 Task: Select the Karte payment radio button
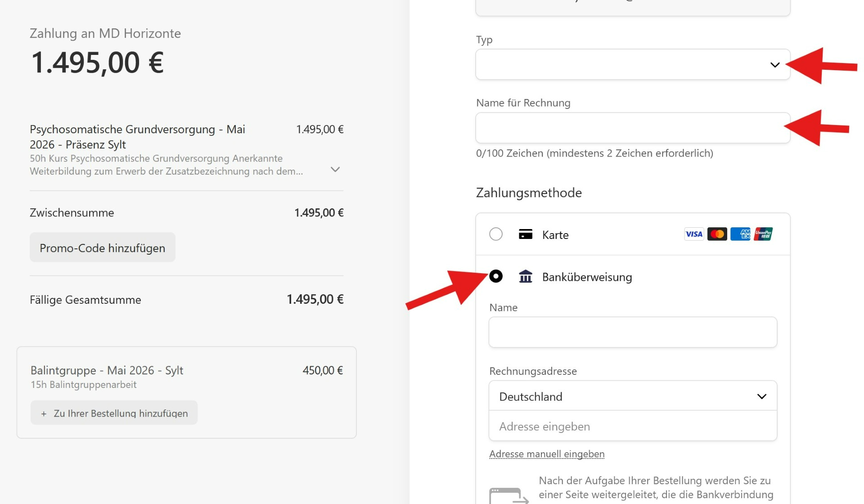point(496,234)
